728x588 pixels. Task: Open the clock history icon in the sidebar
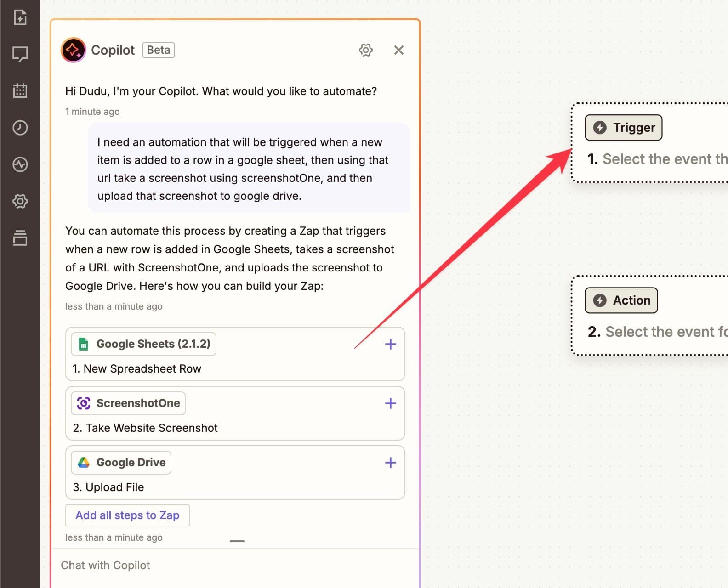(x=20, y=127)
